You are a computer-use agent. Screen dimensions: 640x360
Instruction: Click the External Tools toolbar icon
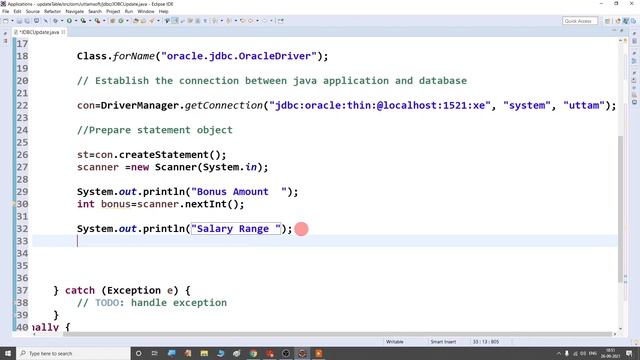[x=98, y=21]
